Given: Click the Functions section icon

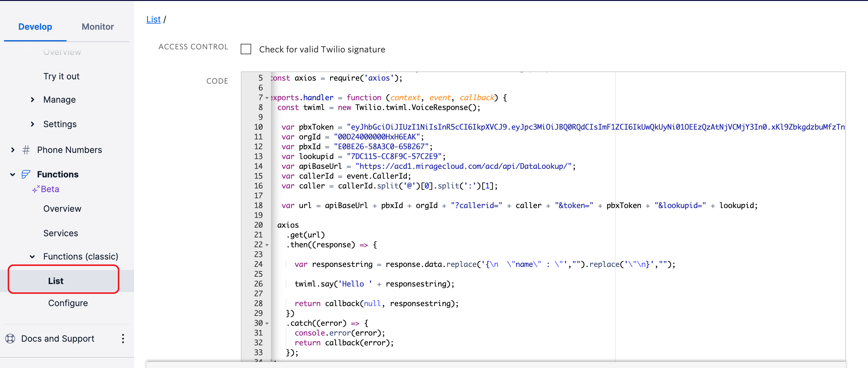Looking at the screenshot, I should 26,174.
